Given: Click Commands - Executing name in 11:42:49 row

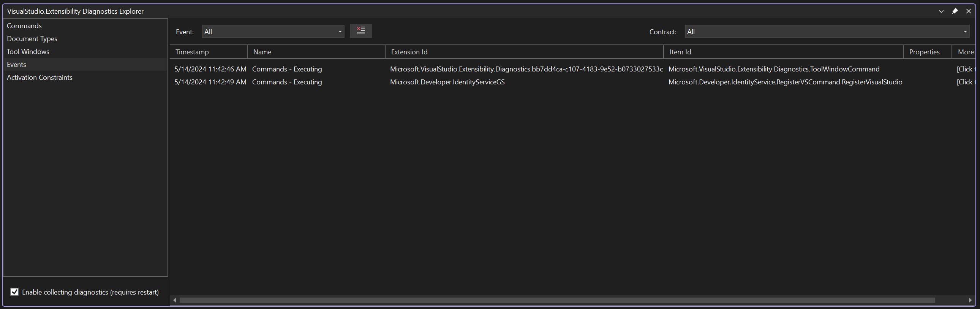Looking at the screenshot, I should tap(287, 82).
